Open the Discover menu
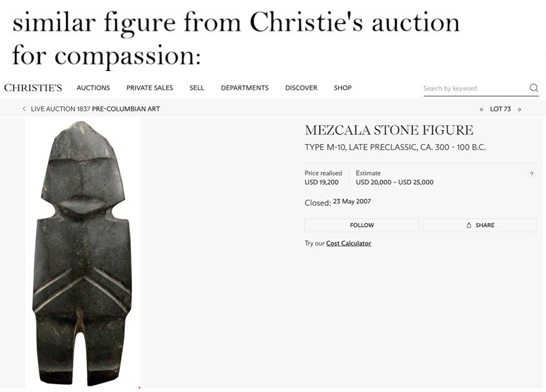The image size is (546, 392). point(301,88)
